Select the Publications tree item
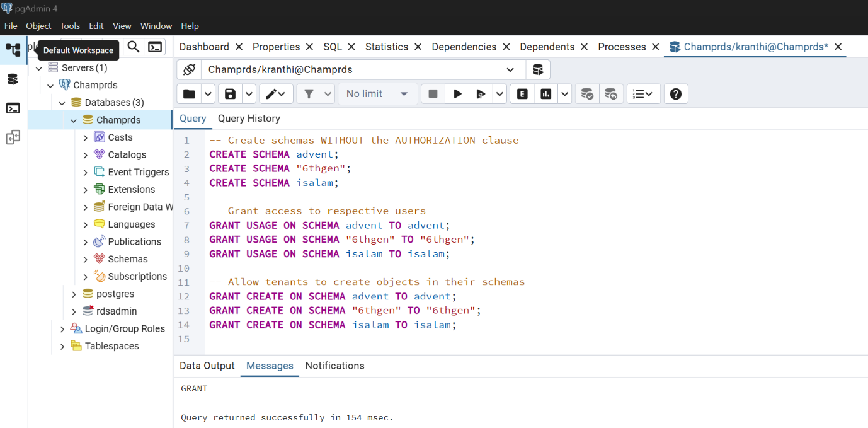 coord(134,242)
